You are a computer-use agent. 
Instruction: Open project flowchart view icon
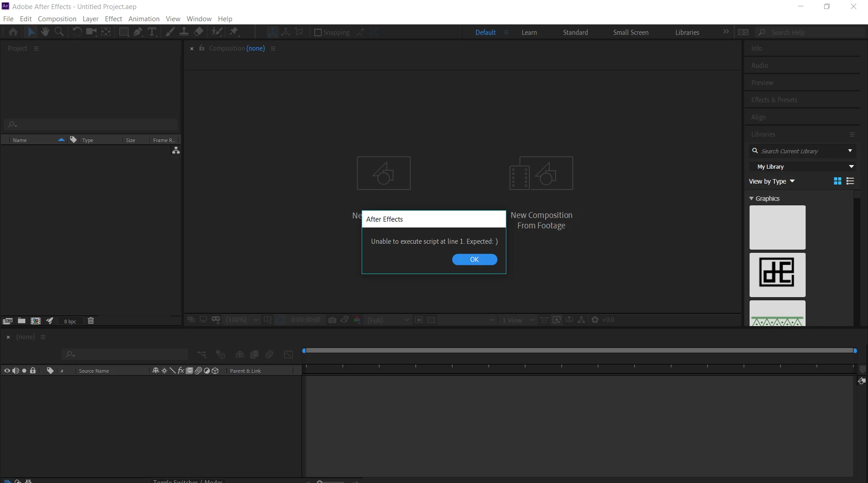pos(176,151)
